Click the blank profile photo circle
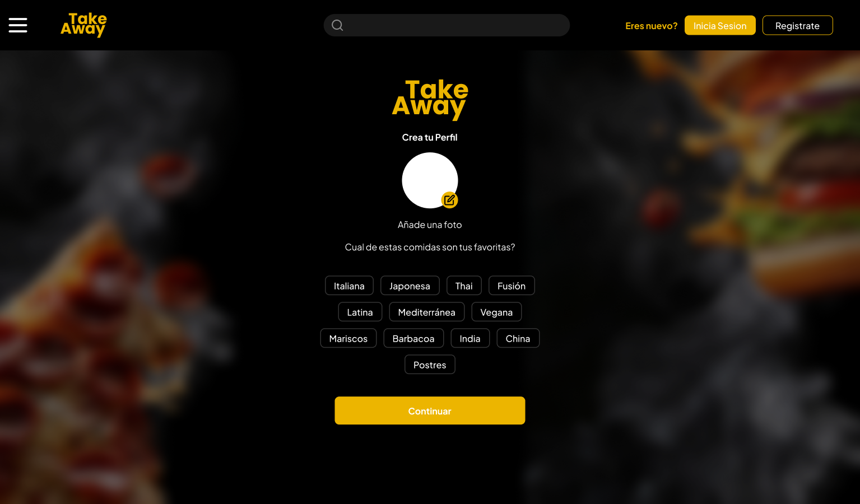Screen dimensions: 860x504 pyautogui.click(x=430, y=180)
